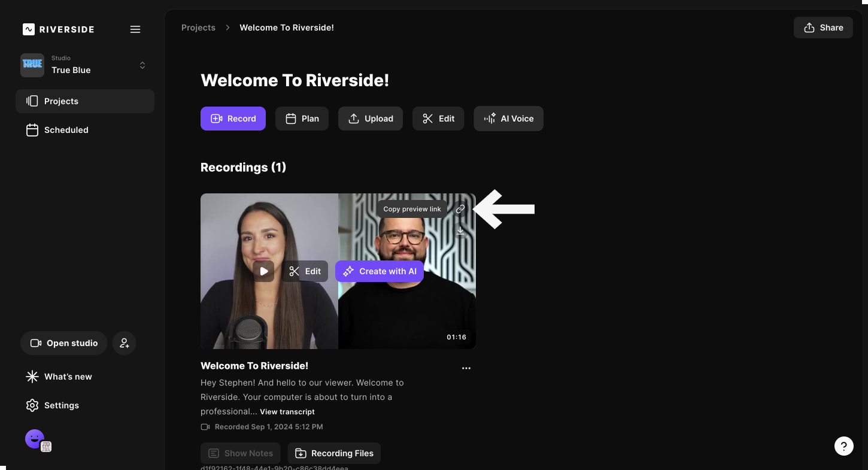Click the Welcome To Riverside! recording title

pyautogui.click(x=254, y=366)
